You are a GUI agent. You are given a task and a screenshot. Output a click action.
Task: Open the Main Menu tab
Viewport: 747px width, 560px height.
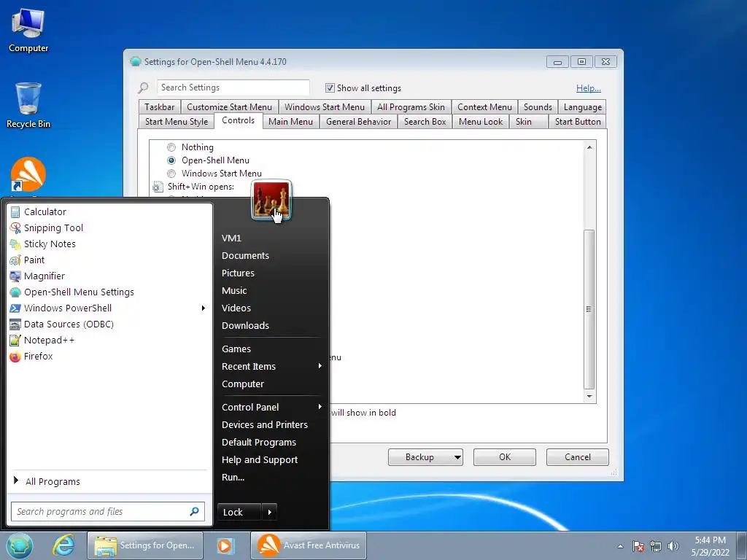tap(290, 122)
